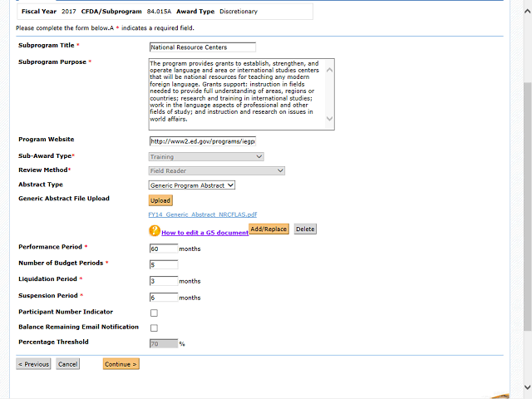Check the Participant Number Indicator checkbox
The width and height of the screenshot is (532, 399).
click(154, 313)
